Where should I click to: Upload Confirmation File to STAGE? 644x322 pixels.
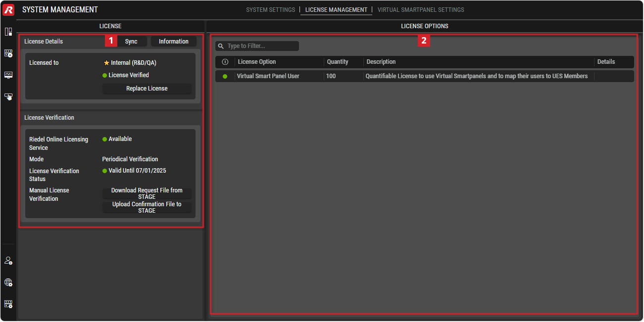coord(147,207)
